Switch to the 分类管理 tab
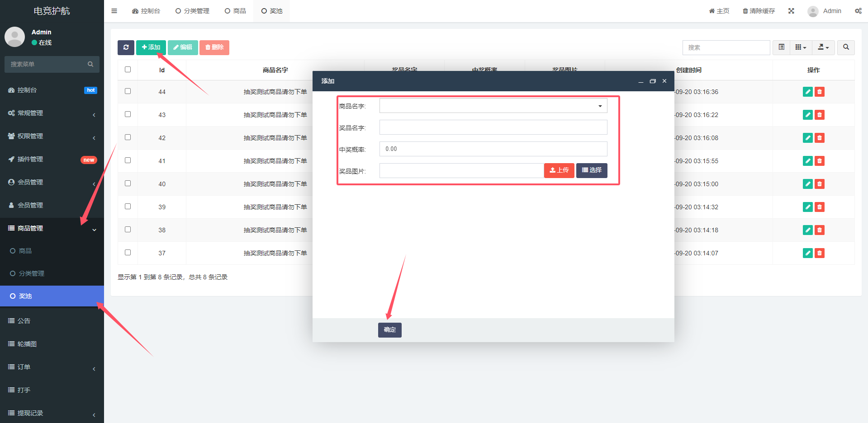868x423 pixels. pyautogui.click(x=192, y=11)
